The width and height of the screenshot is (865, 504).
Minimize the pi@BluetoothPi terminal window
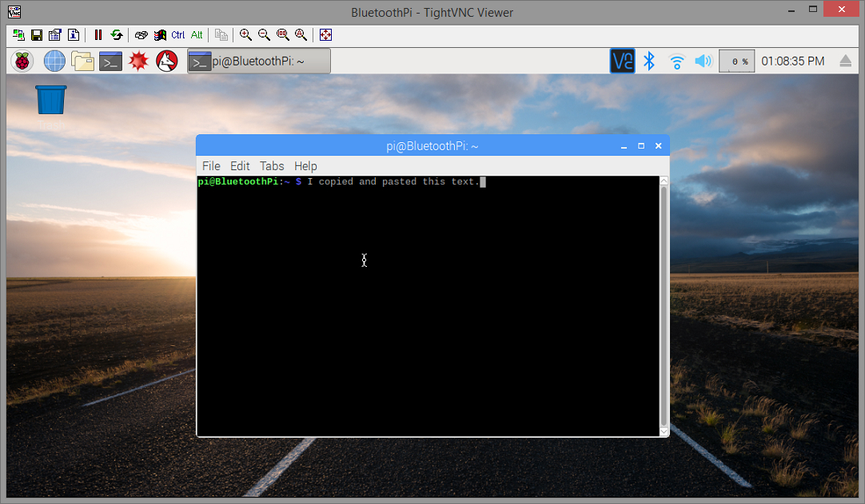tap(624, 146)
